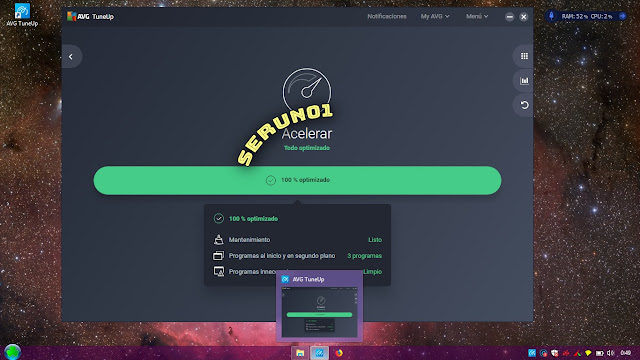Click the Todo optimizado status text
The width and height of the screenshot is (640, 360).
[x=307, y=148]
